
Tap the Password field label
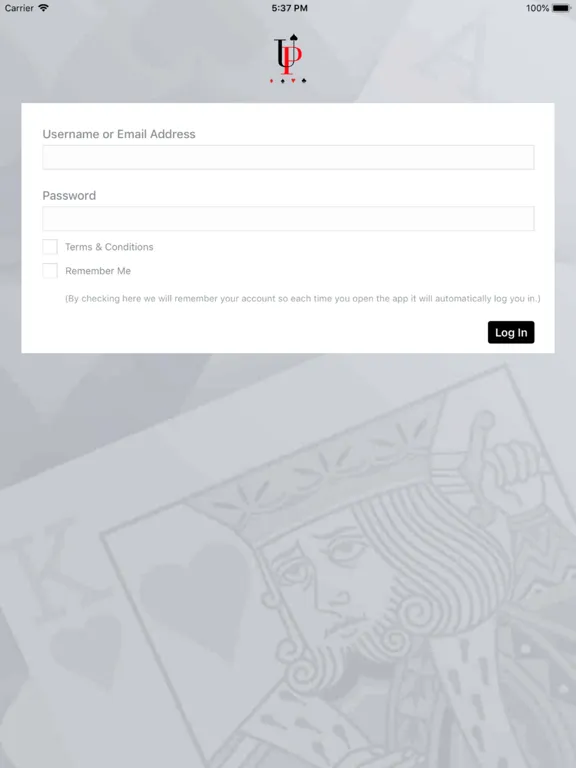(x=69, y=195)
